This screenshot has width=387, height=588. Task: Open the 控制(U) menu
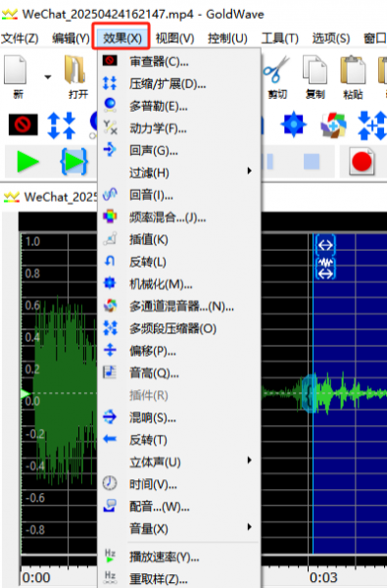[227, 37]
